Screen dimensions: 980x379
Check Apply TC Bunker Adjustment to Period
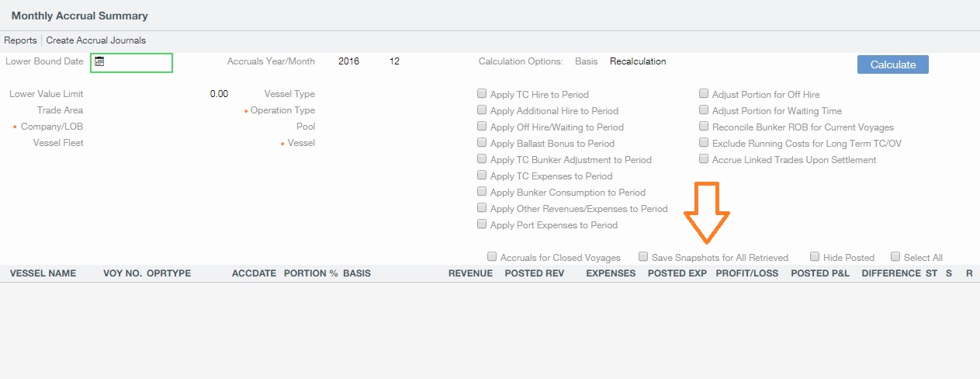tap(482, 159)
